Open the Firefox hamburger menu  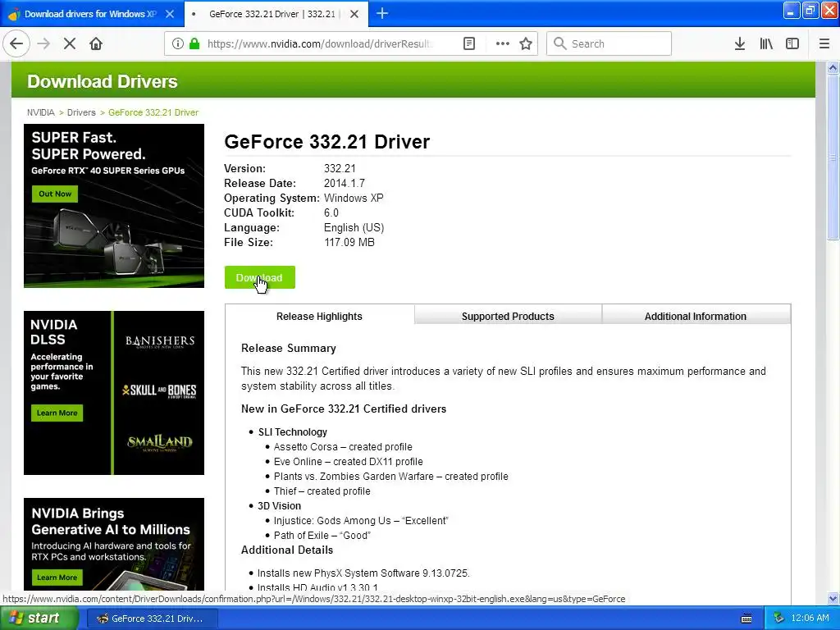point(824,43)
